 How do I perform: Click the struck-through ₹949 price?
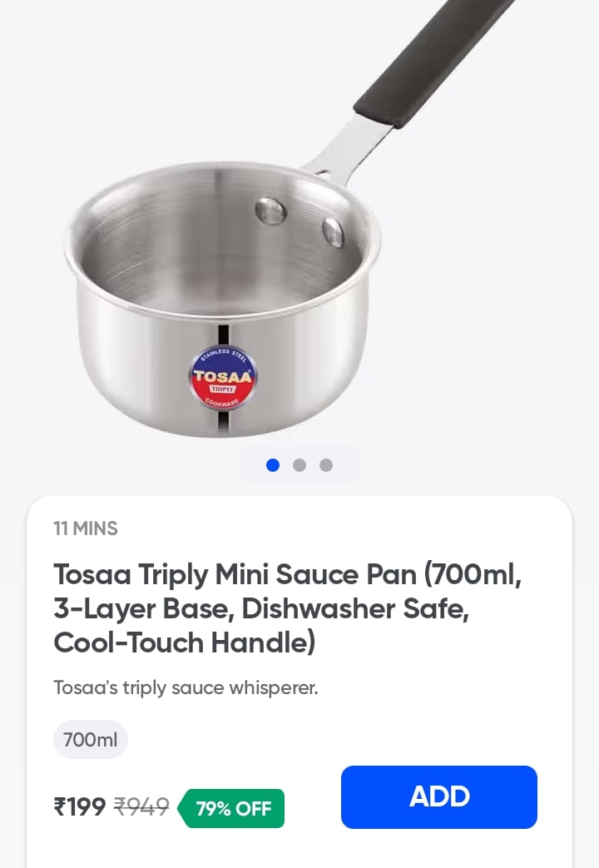coord(141,806)
